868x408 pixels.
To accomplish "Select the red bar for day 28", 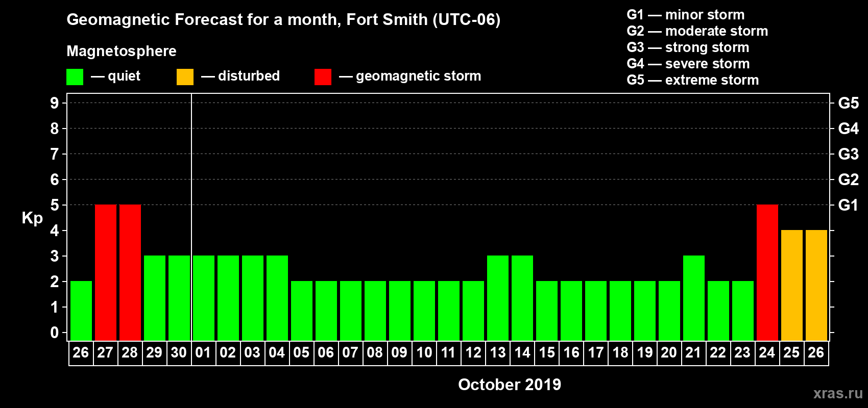I will tap(130, 273).
